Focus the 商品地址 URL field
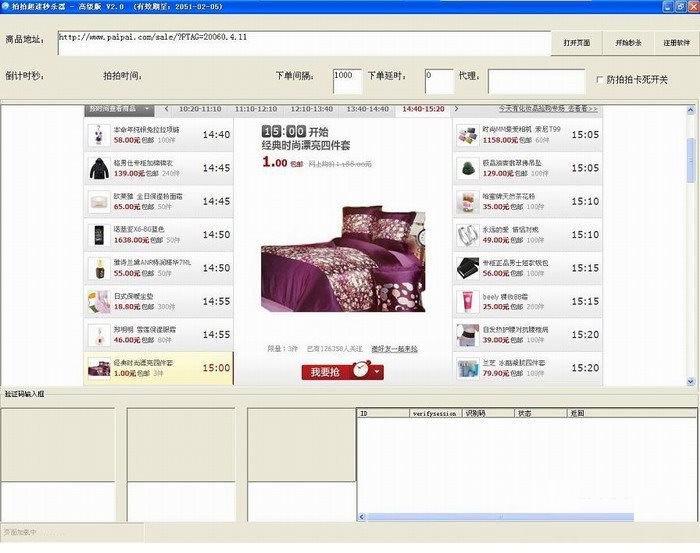Viewport: 700px width, 553px height. point(304,43)
